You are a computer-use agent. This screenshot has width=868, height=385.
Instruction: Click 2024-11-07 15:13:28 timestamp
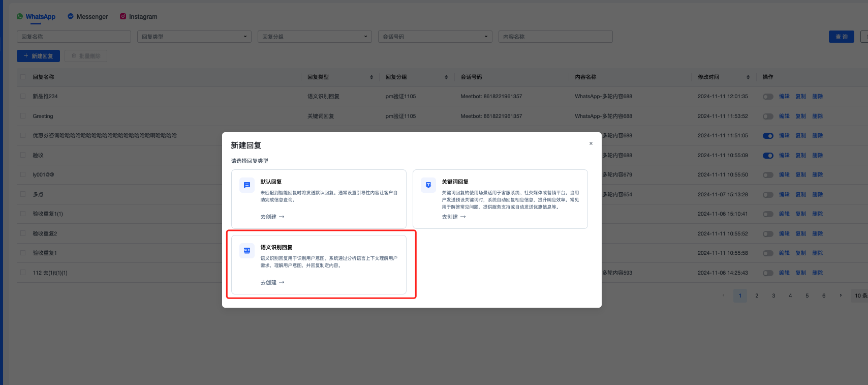[x=723, y=195]
